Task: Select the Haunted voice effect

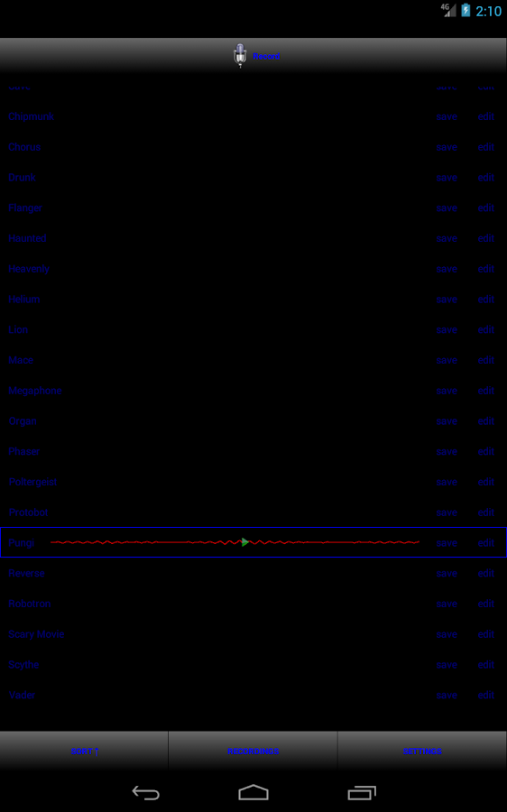Action: [x=27, y=238]
